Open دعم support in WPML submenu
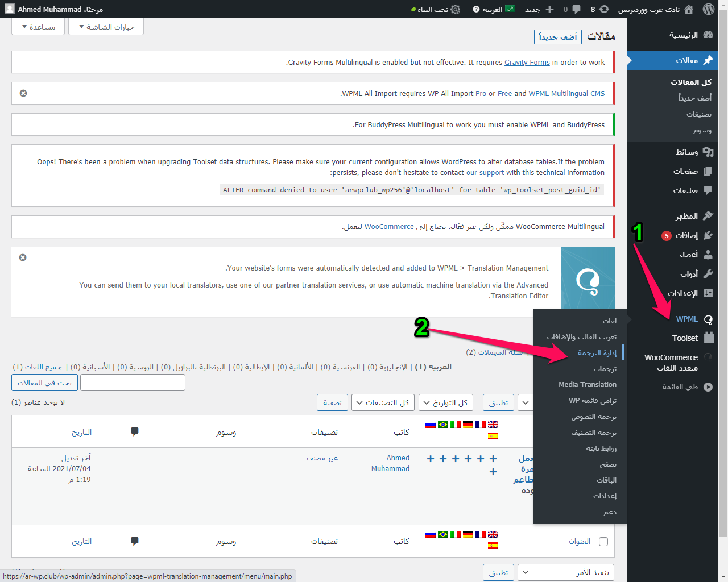The height and width of the screenshot is (582, 728). [x=580, y=512]
